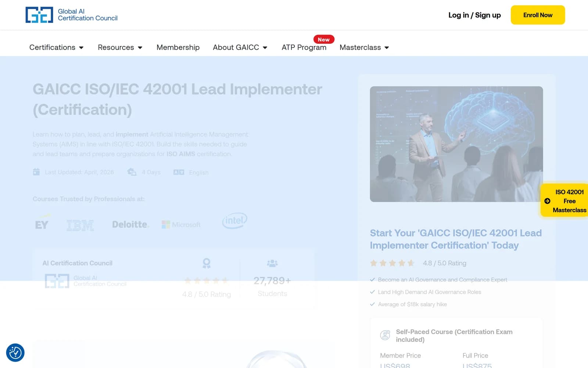Open the ISO 42001 Free Masterclass tab

coord(564,201)
